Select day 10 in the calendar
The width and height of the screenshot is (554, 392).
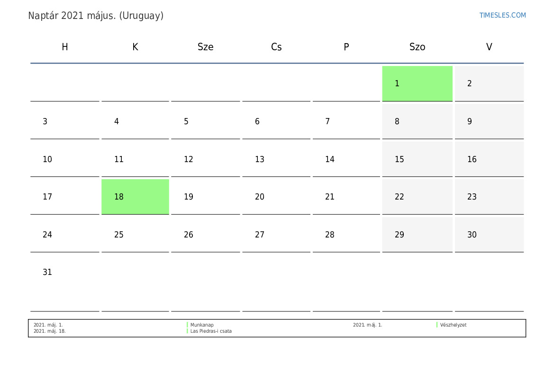pyautogui.click(x=64, y=159)
